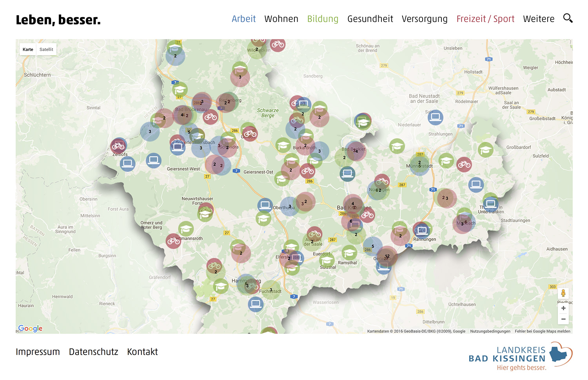Select the Bildung menu item

coord(323,19)
